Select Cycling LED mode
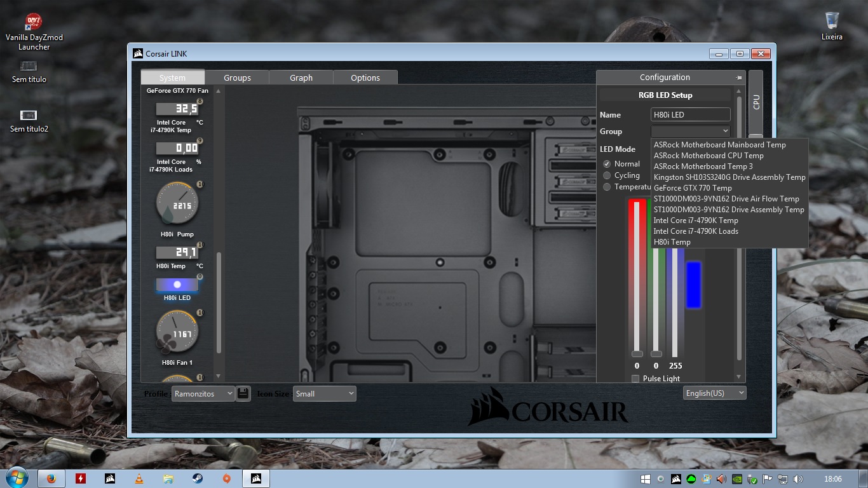Image resolution: width=868 pixels, height=488 pixels. click(x=607, y=175)
